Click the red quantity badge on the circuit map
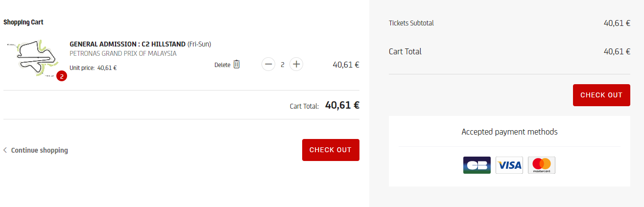The width and height of the screenshot is (644, 207). [62, 76]
